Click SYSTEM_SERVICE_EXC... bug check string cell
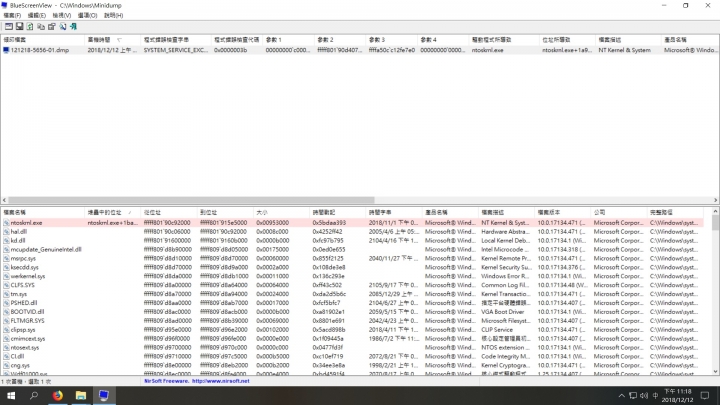 pyautogui.click(x=175, y=50)
